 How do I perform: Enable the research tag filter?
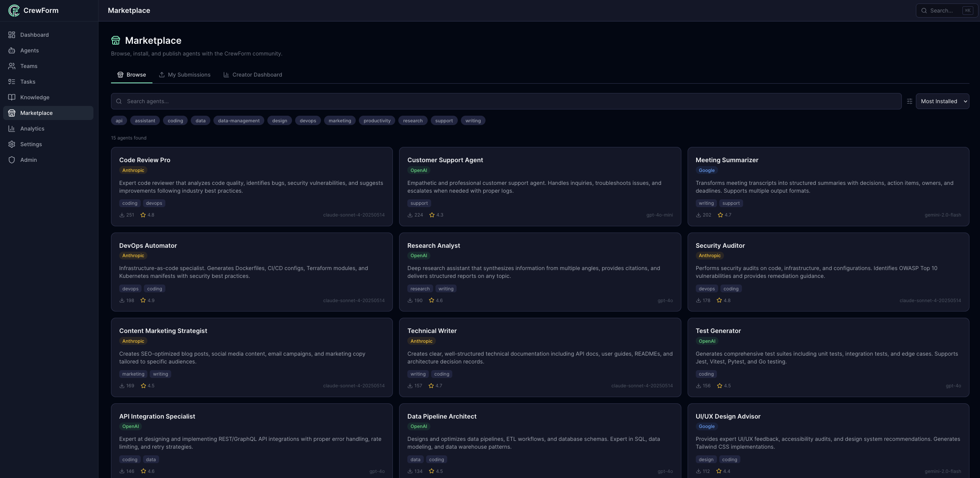coord(412,120)
